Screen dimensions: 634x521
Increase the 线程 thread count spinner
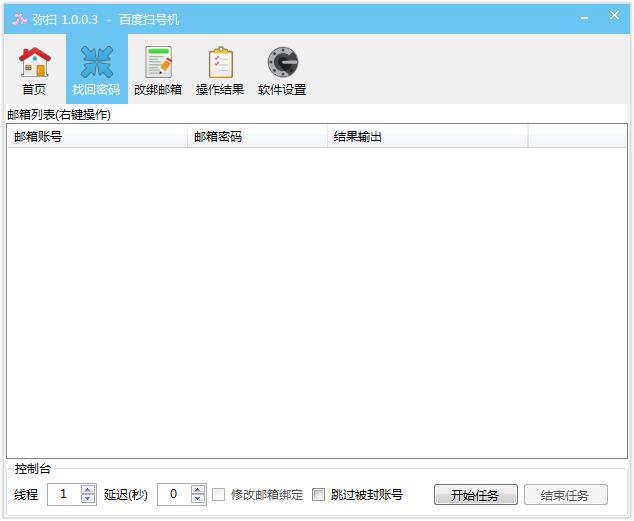[88, 489]
